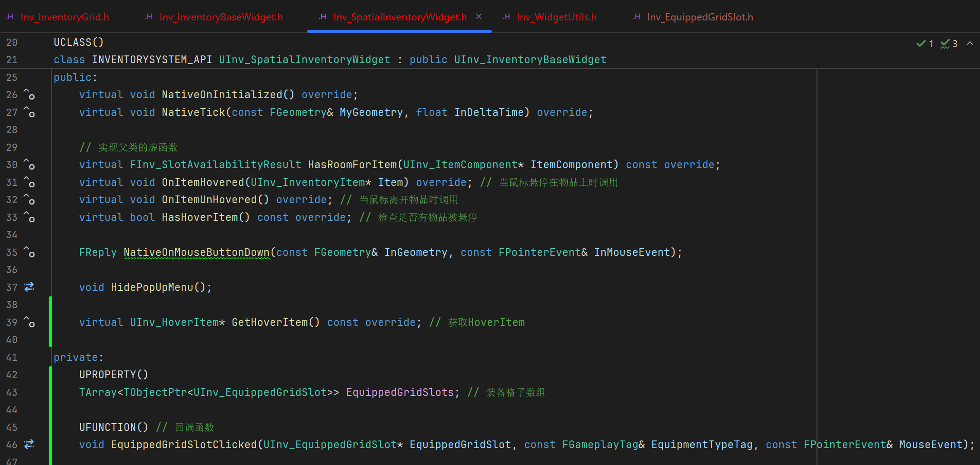Click the HasRoomForItem function name
The height and width of the screenshot is (465, 980).
[352, 165]
